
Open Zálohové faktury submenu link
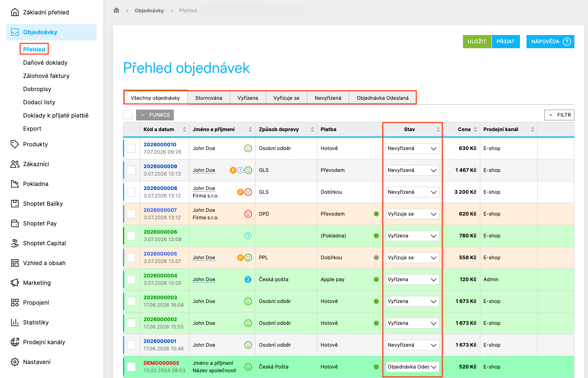pyautogui.click(x=46, y=76)
